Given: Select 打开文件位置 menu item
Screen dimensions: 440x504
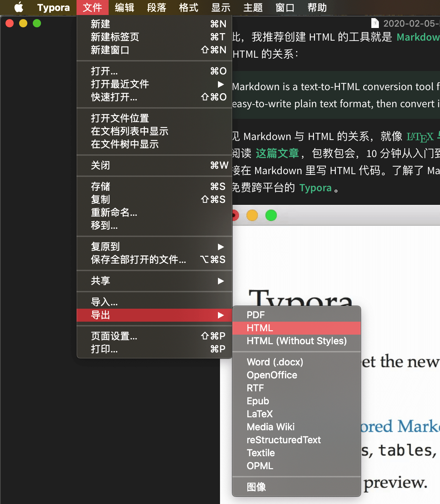Looking at the screenshot, I should coord(154,118).
